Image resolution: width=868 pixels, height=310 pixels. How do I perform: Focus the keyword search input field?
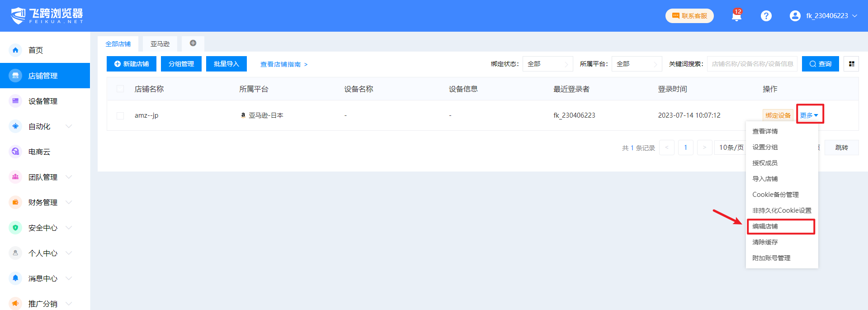coord(752,64)
